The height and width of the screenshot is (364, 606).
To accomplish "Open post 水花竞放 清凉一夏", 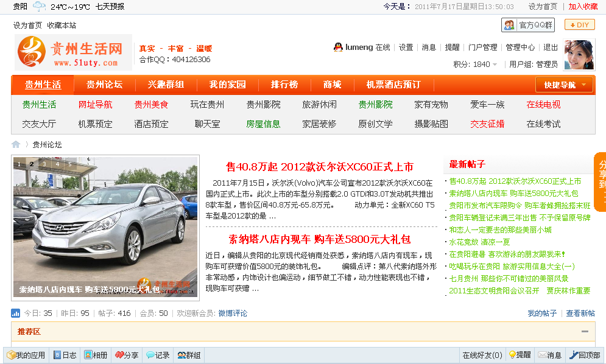I will 479,242.
